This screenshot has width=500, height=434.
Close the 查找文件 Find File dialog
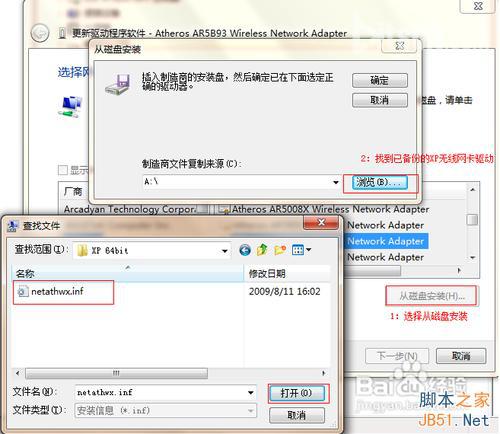(x=321, y=222)
